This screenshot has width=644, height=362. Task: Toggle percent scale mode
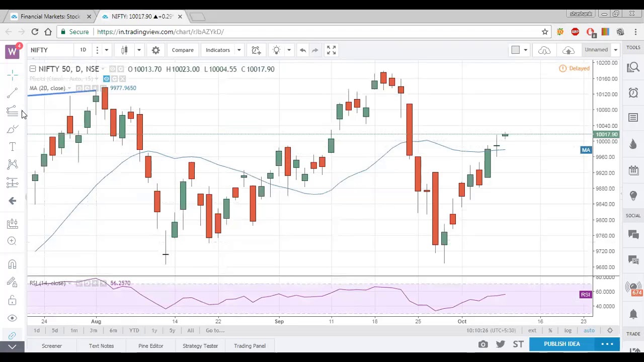coord(550,330)
